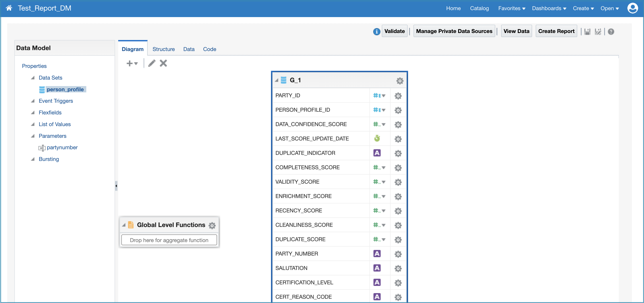Open the user profile avatar menu
This screenshot has height=303, width=644.
click(633, 8)
